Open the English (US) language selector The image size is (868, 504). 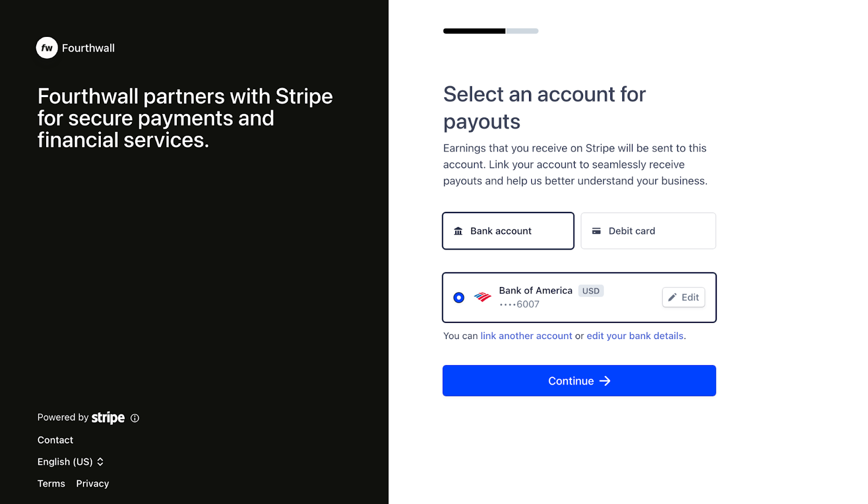(x=71, y=462)
